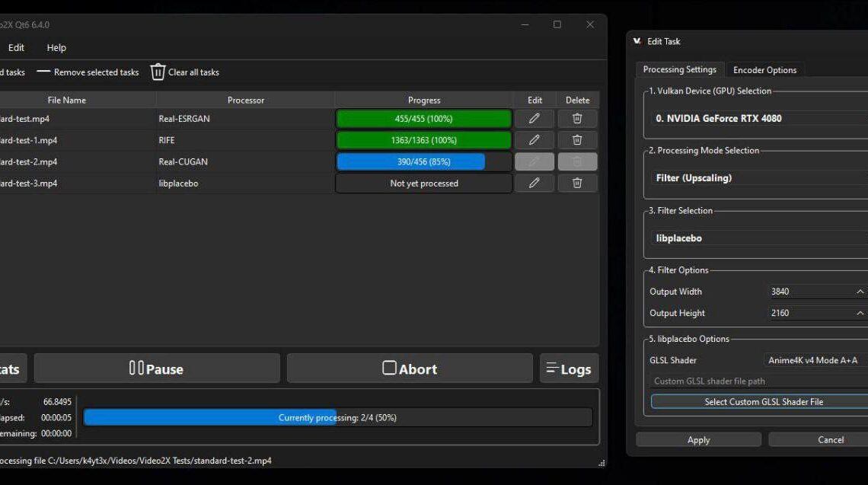Image resolution: width=868 pixels, height=485 pixels.
Task: Increase the Output Width value
Action: 860,289
